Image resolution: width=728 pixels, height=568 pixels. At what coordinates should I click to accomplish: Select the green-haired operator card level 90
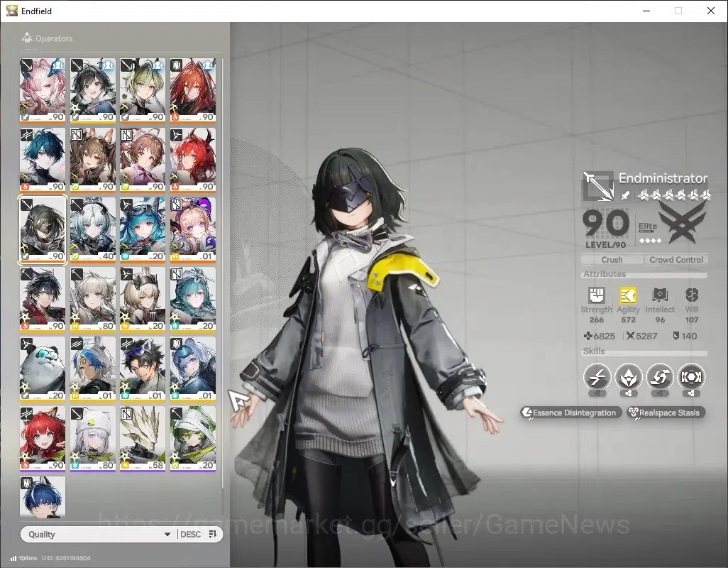pyautogui.click(x=143, y=90)
